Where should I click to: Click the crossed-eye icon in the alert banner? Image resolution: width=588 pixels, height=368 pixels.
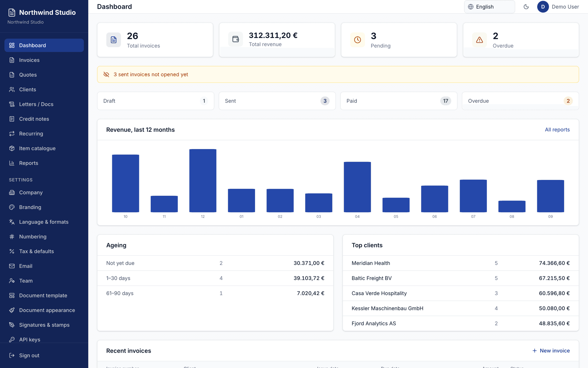(x=106, y=74)
